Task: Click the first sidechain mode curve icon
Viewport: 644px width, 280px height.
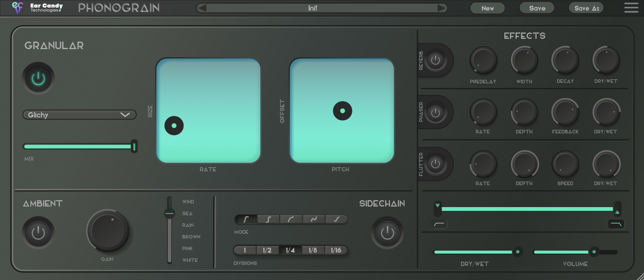Action: [246, 219]
